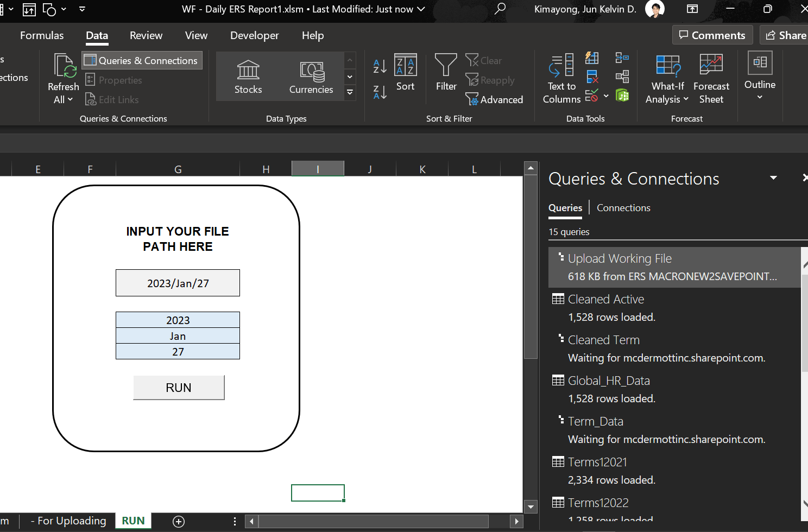This screenshot has height=532, width=808.
Task: Open Advanced filter options
Action: pos(494,99)
